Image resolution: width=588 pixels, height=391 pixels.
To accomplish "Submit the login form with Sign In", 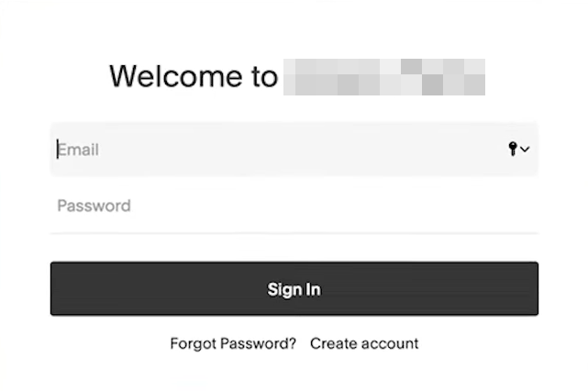I will click(294, 289).
